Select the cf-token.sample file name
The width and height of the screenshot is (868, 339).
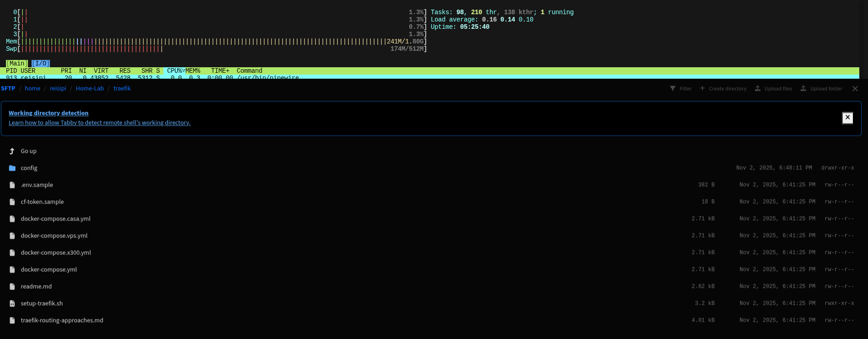pos(42,202)
